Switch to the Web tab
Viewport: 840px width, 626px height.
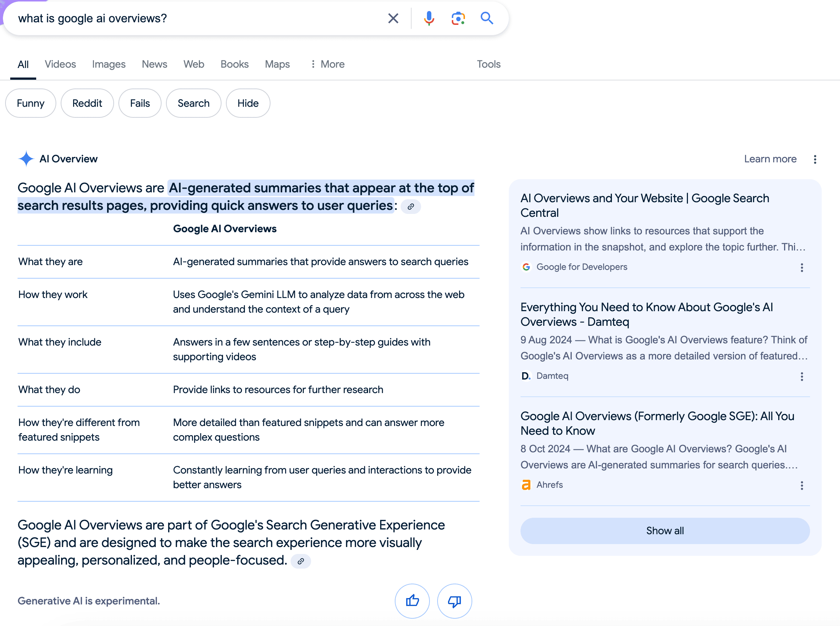[194, 64]
